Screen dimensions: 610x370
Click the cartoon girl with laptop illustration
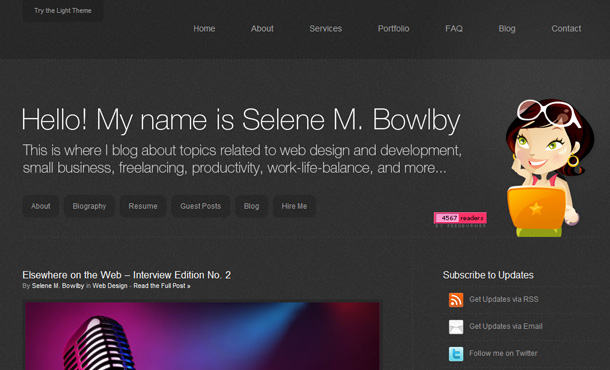coord(549,168)
